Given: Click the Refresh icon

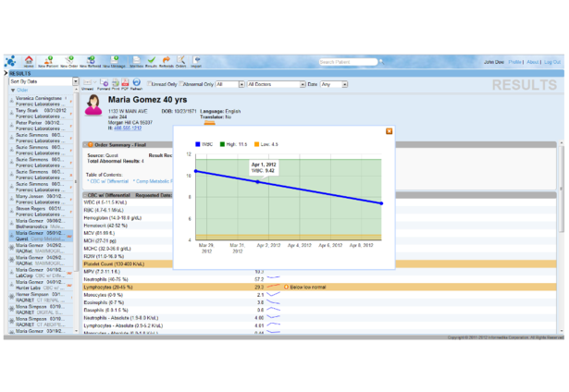Looking at the screenshot, I should tap(136, 82).
